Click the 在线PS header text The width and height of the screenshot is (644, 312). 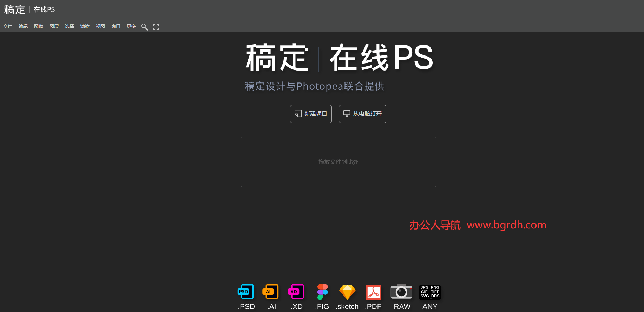click(44, 9)
